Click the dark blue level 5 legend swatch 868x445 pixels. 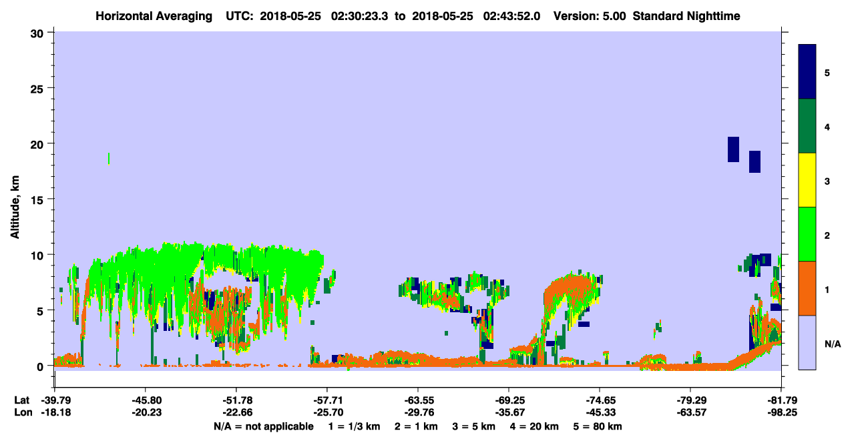click(807, 71)
